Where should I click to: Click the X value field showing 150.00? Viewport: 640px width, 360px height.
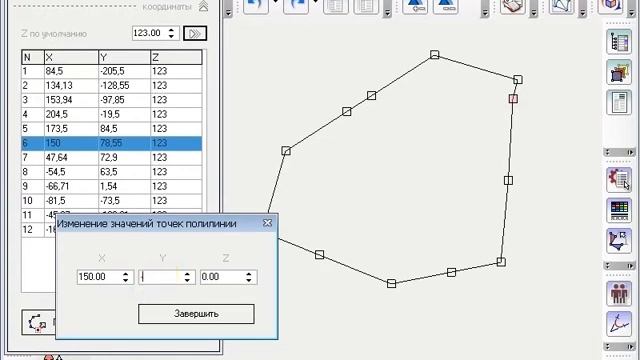tap(99, 277)
